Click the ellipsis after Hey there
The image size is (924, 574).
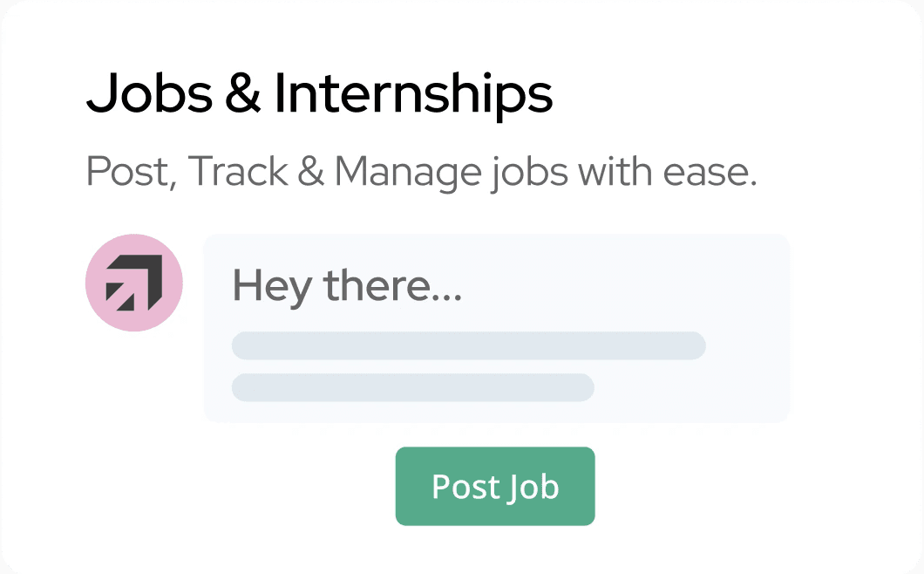[450, 295]
